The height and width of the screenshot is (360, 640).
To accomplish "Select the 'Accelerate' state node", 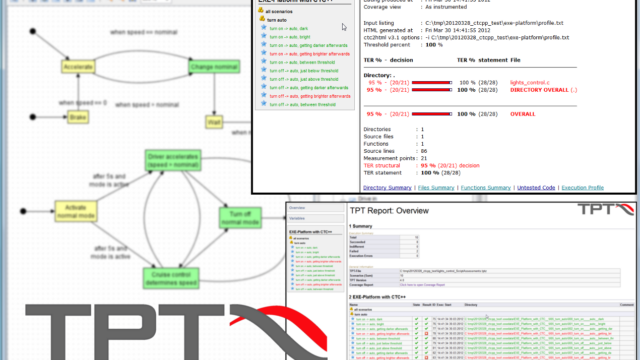I will tap(78, 67).
